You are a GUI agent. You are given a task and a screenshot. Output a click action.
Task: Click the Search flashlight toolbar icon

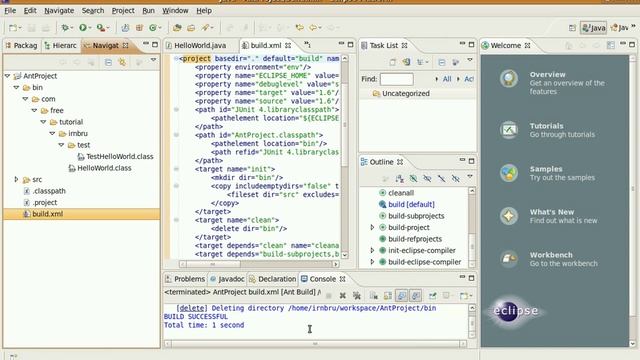[x=205, y=28]
